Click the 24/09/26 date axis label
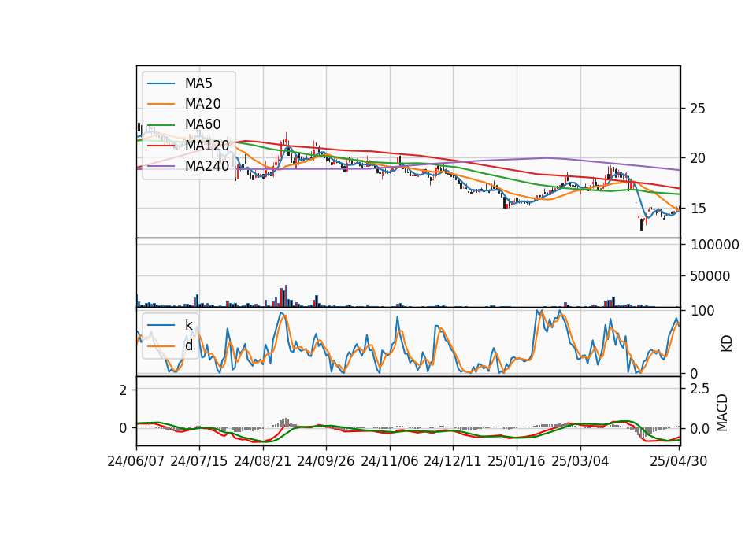The width and height of the screenshot is (756, 543). click(x=325, y=461)
